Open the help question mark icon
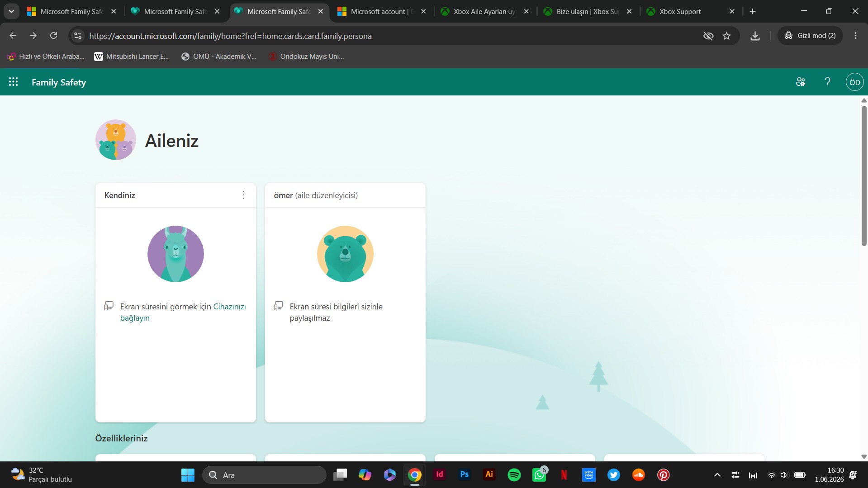The width and height of the screenshot is (868, 488). point(827,82)
